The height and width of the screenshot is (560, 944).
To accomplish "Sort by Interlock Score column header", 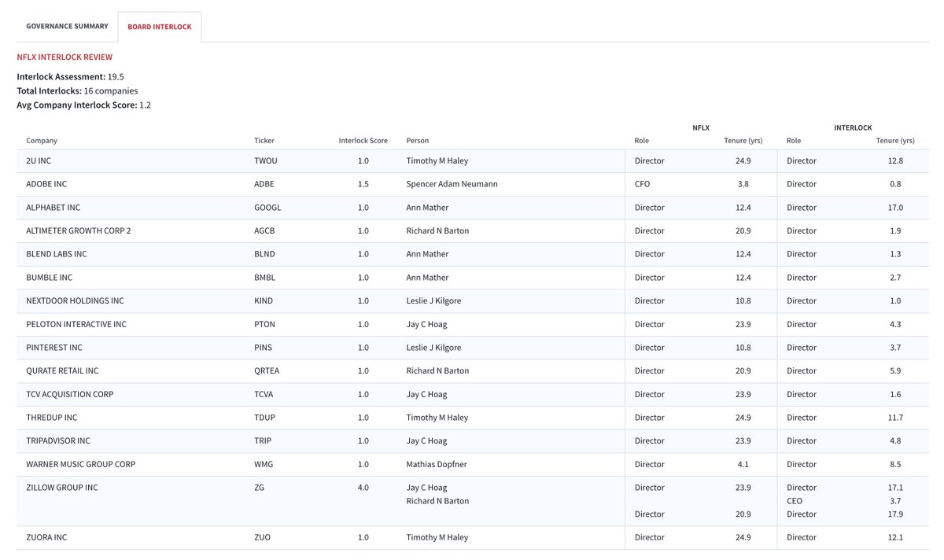I will (x=363, y=141).
